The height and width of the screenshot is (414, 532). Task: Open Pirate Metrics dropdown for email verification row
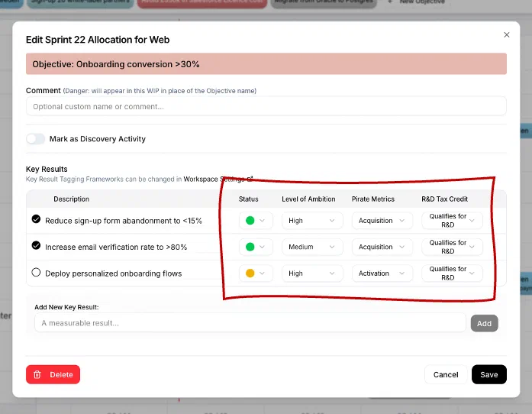click(x=382, y=247)
